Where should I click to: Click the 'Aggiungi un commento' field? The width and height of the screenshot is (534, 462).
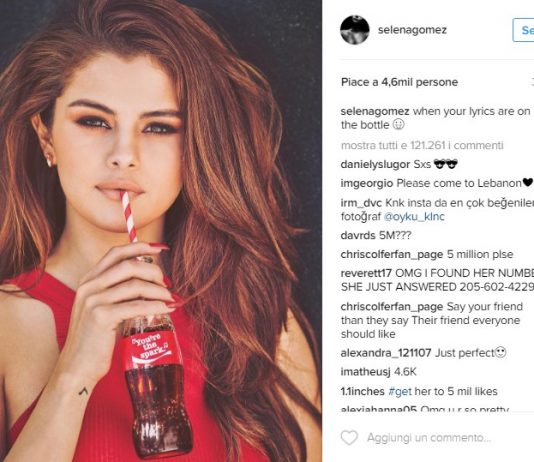pyautogui.click(x=429, y=437)
